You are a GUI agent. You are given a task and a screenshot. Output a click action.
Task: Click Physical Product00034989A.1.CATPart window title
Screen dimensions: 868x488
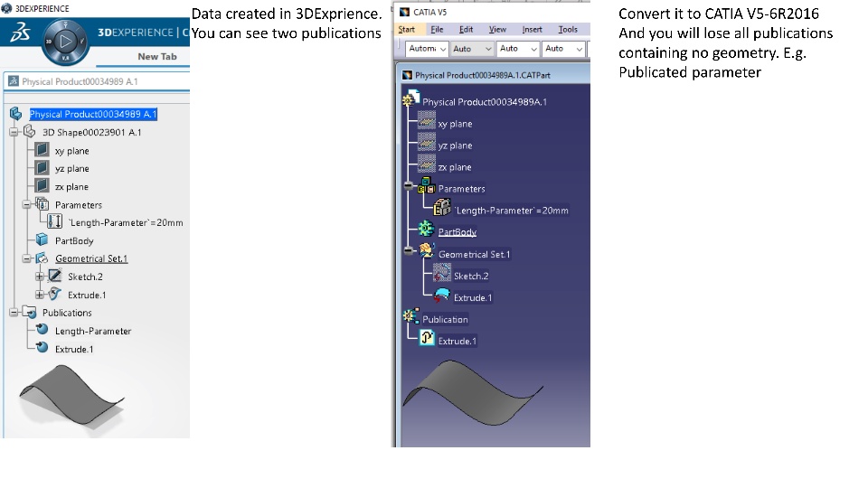[x=483, y=75]
